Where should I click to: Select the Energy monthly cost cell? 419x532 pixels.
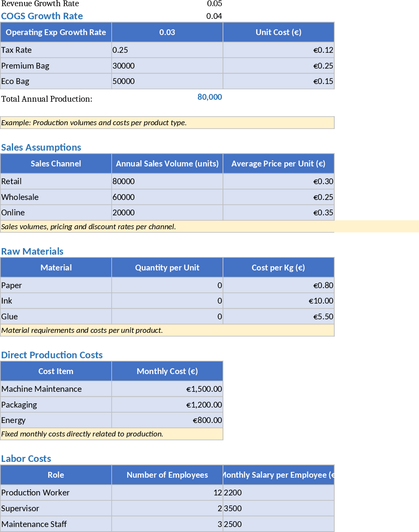(167, 420)
